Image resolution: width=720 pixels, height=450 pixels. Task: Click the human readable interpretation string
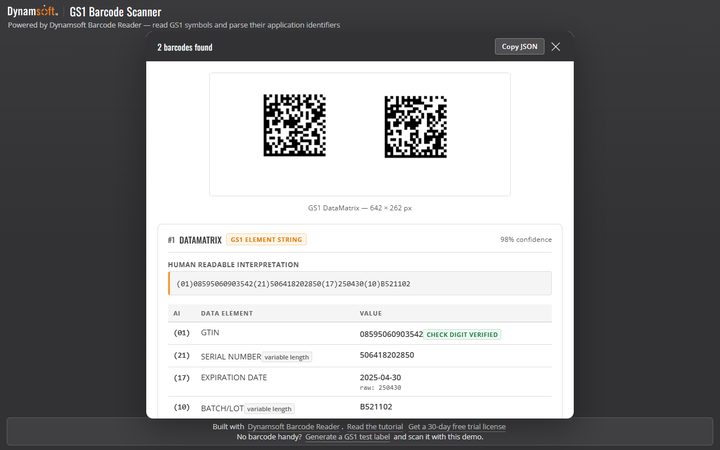pos(293,284)
